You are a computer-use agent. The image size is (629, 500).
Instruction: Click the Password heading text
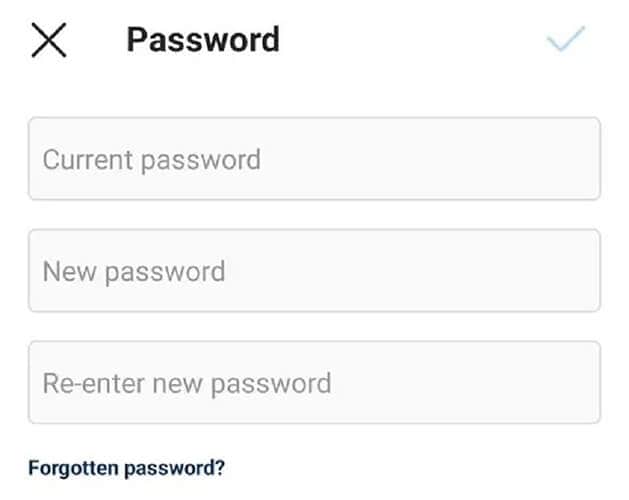tap(203, 40)
